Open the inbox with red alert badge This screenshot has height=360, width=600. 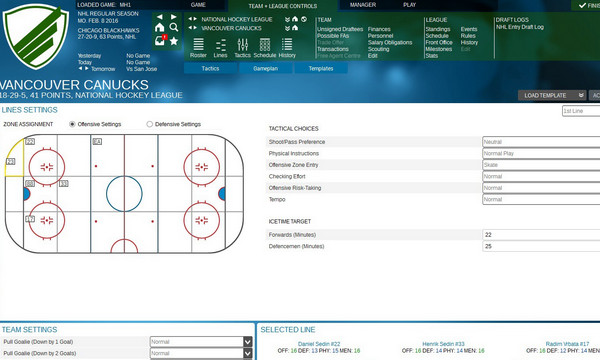click(161, 40)
